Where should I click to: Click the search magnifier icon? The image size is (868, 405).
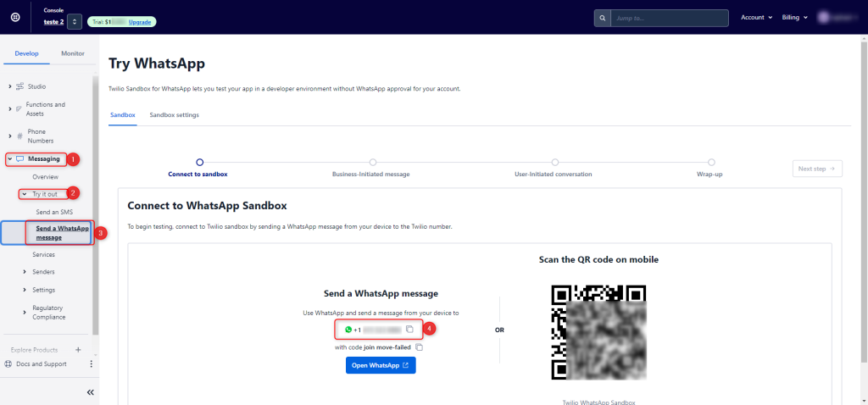pyautogui.click(x=602, y=19)
